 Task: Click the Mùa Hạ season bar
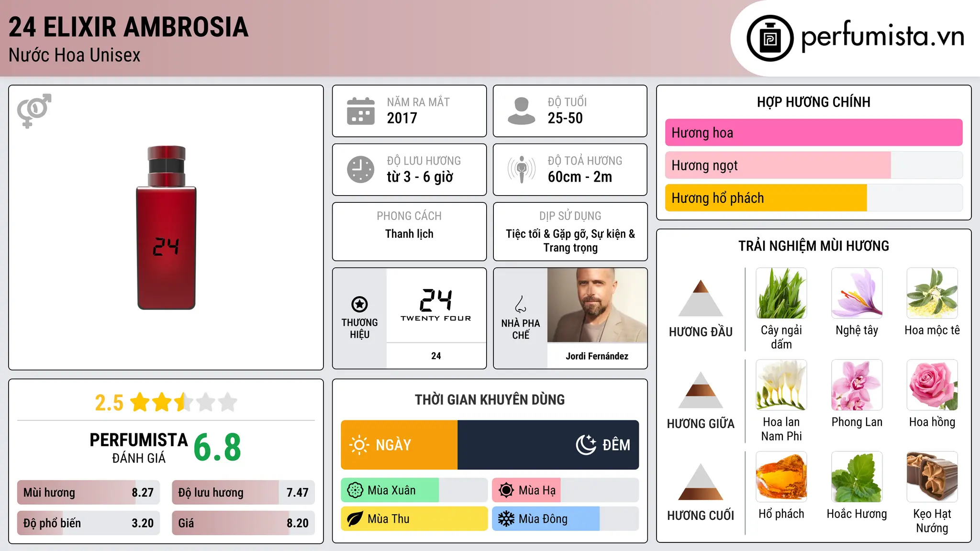click(x=565, y=490)
